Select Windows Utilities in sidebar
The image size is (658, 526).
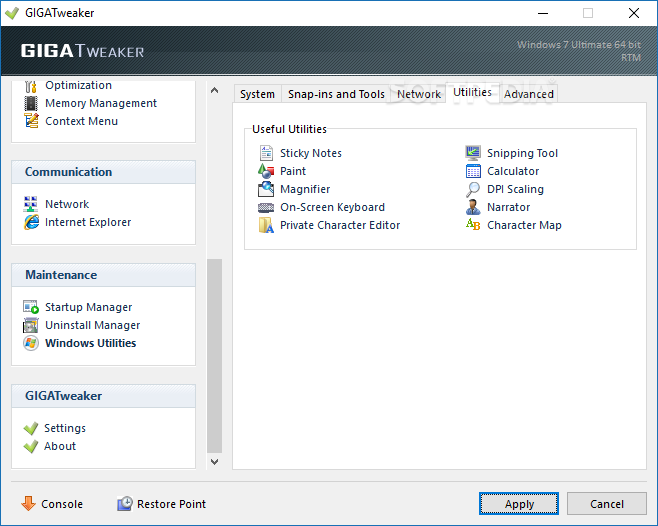tap(91, 343)
